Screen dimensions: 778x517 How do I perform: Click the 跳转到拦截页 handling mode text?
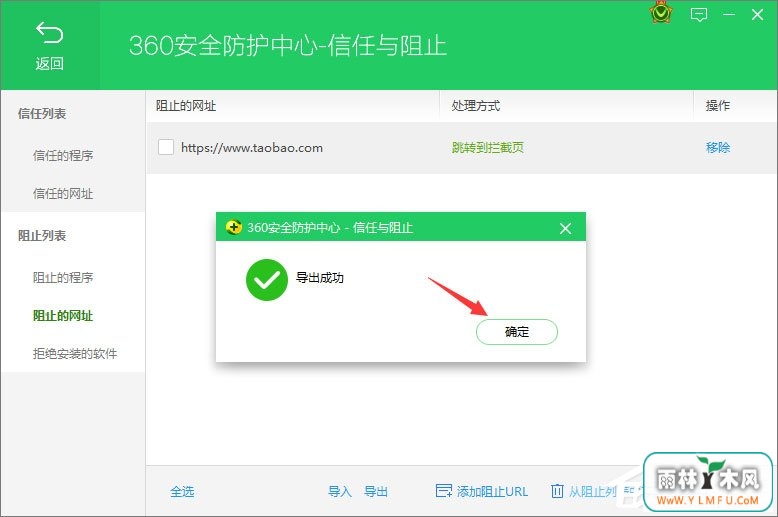[487, 147]
